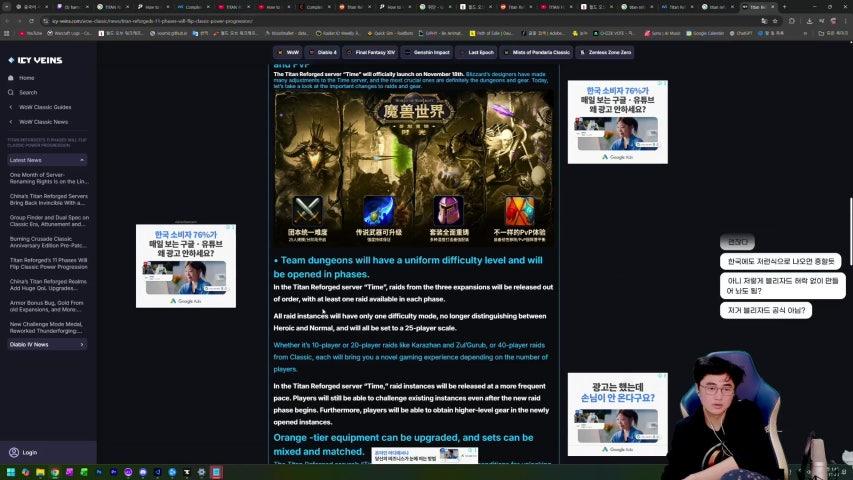
Task: Select the Genshin Impact tab
Action: coord(427,52)
